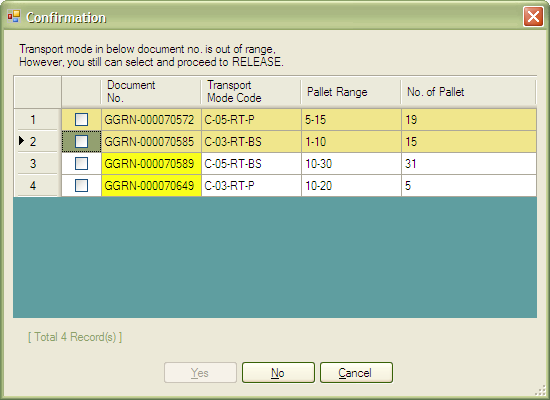
Task: Click highlighted document cell GGRN-000070589
Action: click(151, 164)
